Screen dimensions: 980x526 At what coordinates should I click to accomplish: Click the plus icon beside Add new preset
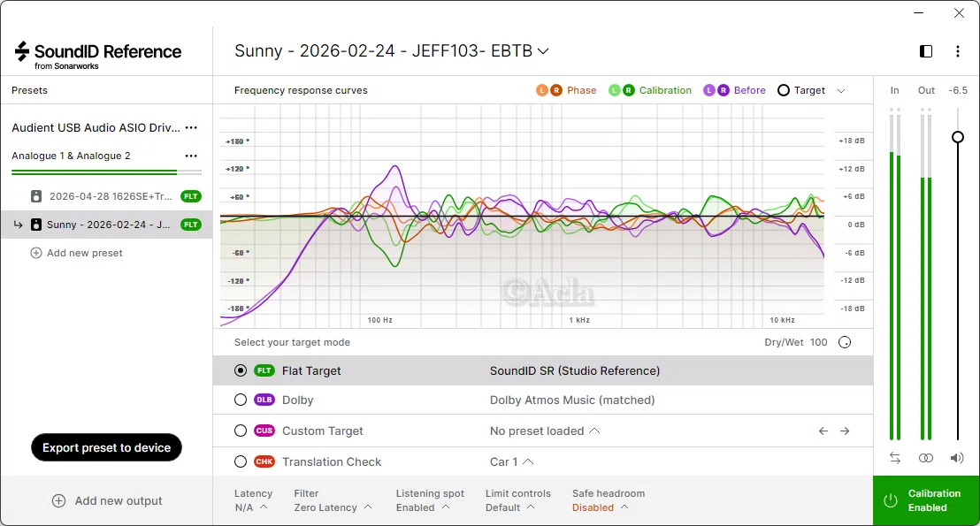pos(36,253)
